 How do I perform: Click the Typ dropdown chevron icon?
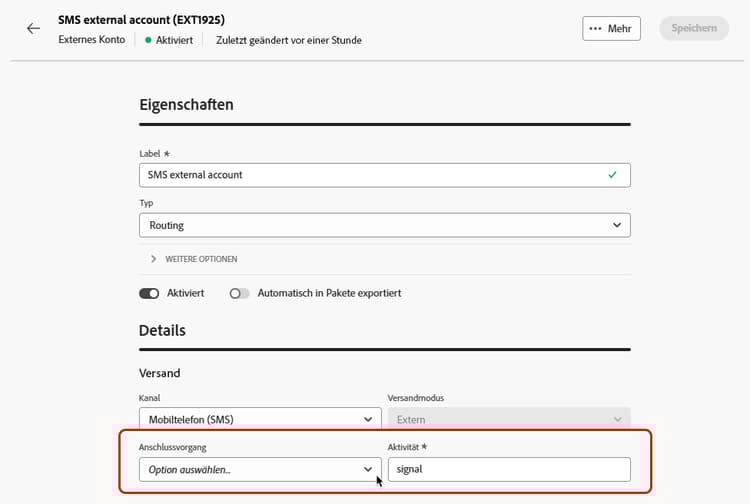click(616, 226)
